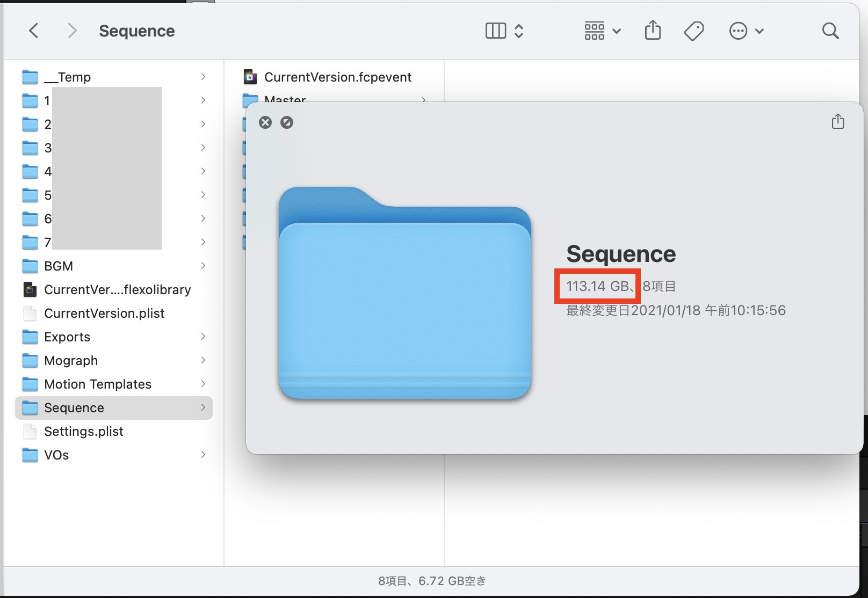This screenshot has height=598, width=868.
Task: Click the folder icon beside VOs
Action: [x=30, y=456]
